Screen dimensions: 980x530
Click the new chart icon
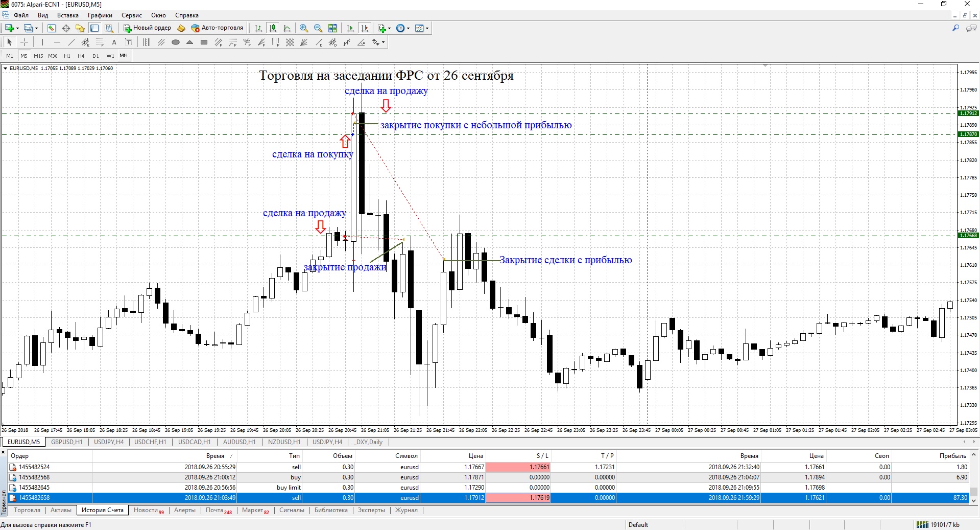click(x=9, y=28)
